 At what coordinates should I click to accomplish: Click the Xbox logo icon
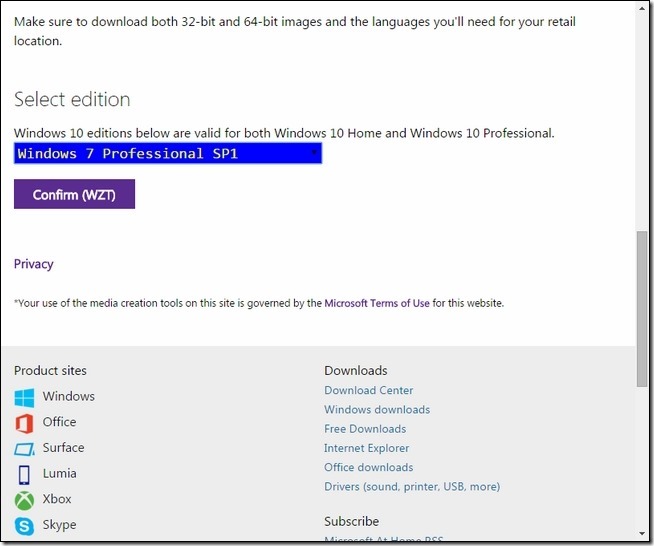point(25,500)
